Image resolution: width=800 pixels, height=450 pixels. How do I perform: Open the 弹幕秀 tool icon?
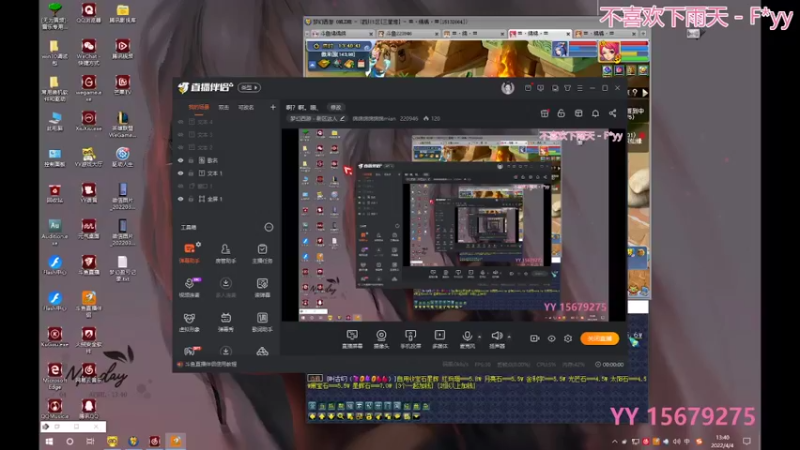tap(226, 322)
